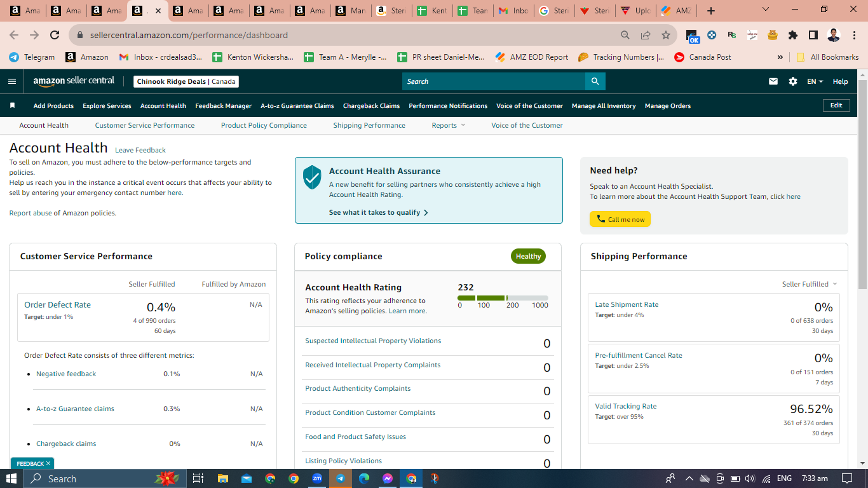Show hidden system tray icons

point(689,478)
